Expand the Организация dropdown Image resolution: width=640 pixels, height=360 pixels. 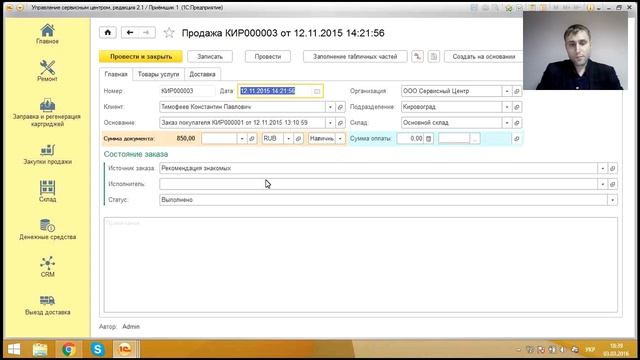tap(507, 91)
